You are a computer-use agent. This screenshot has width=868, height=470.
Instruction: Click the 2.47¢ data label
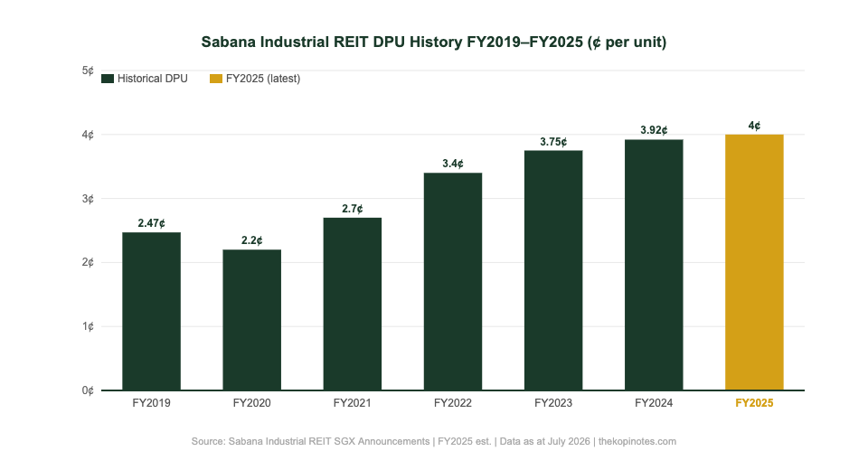tap(151, 223)
